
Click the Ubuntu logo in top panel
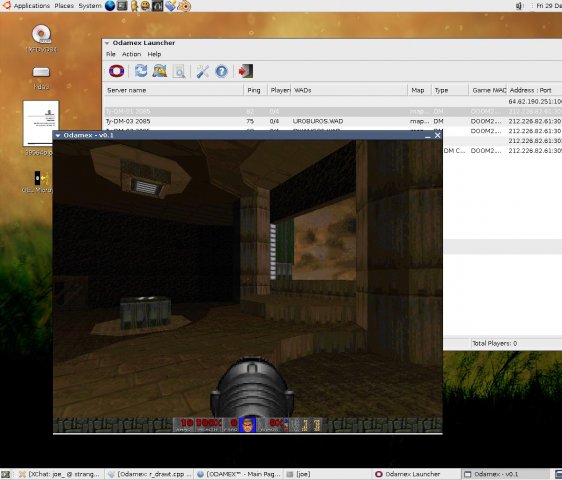(6, 5)
